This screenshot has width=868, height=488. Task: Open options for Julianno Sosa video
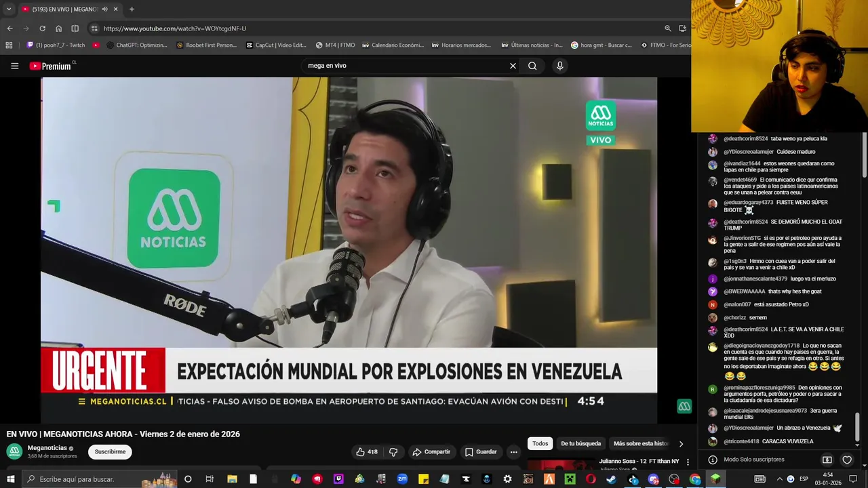click(x=688, y=462)
